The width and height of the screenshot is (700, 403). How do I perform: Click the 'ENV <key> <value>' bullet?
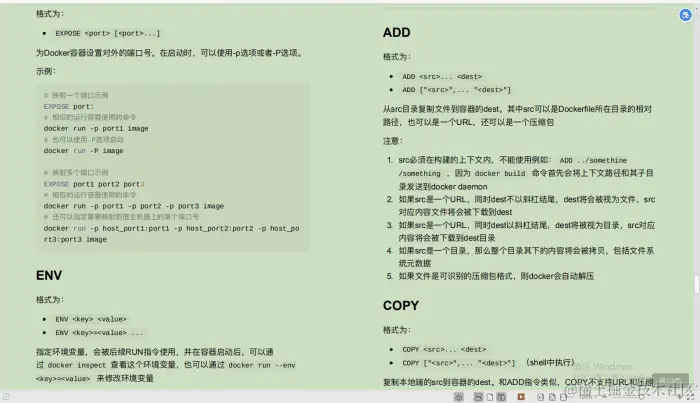coord(91,319)
